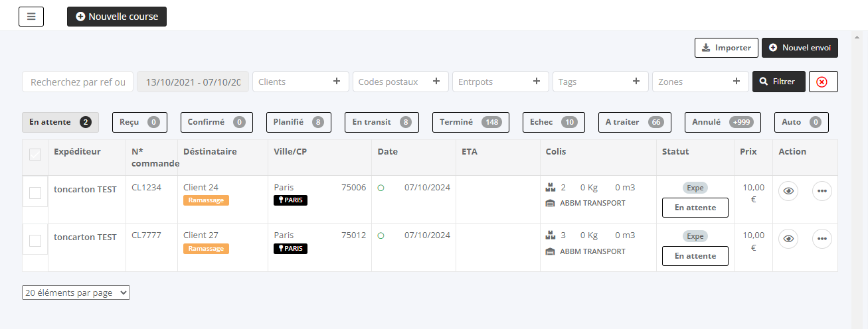Viewport: 868px width, 329px height.
Task: Open more actions for order CL7777
Action: 822,239
